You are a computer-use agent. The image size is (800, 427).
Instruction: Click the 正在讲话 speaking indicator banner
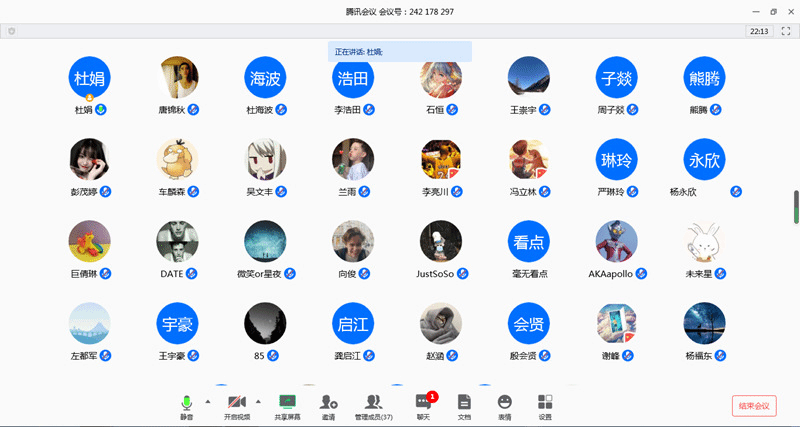400,51
